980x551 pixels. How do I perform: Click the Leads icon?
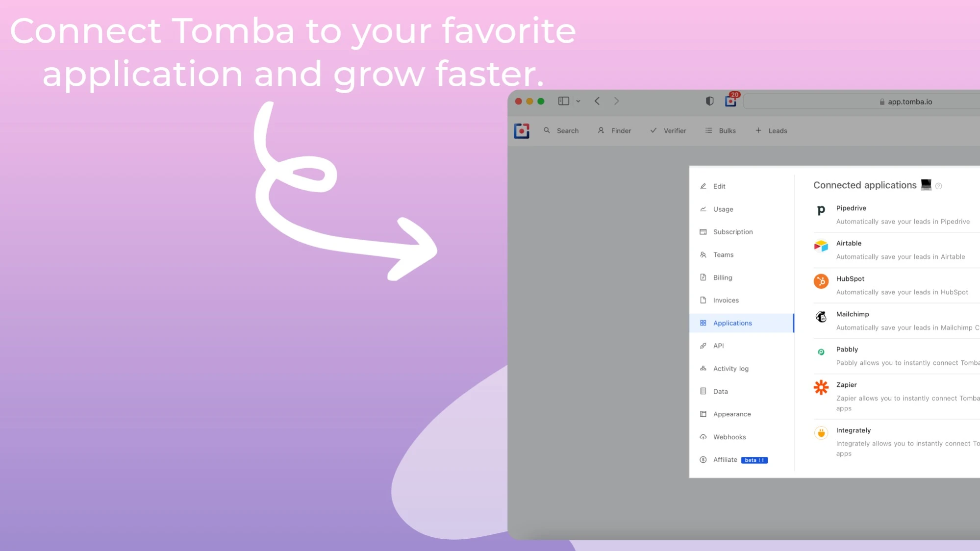pos(758,130)
